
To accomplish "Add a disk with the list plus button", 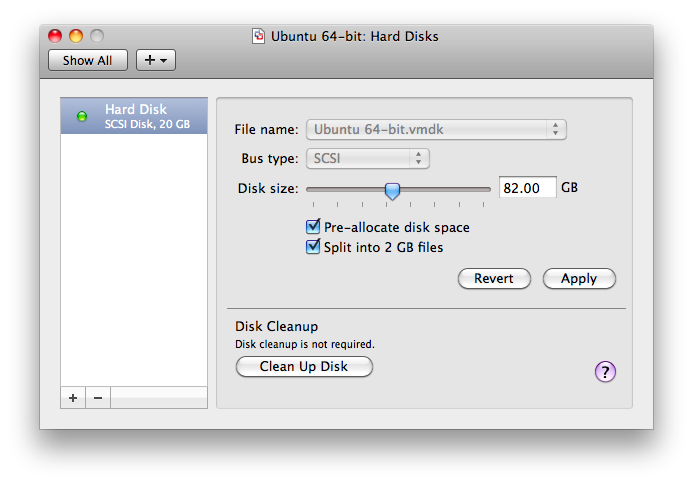I will point(73,398).
